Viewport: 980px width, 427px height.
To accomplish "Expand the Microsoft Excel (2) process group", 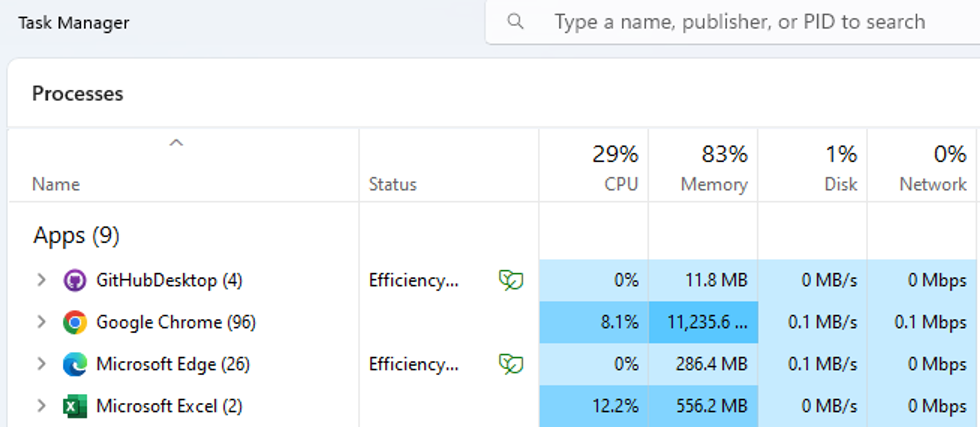I will [41, 406].
